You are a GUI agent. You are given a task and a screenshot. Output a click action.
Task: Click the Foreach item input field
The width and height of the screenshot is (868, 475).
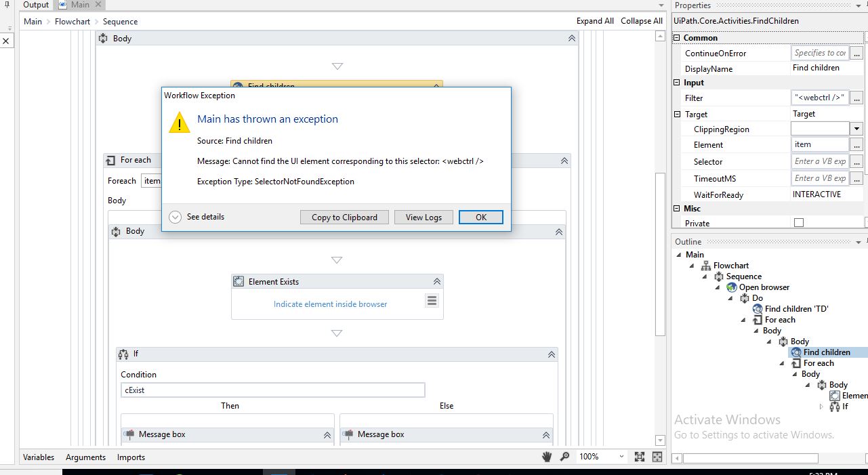(x=151, y=180)
